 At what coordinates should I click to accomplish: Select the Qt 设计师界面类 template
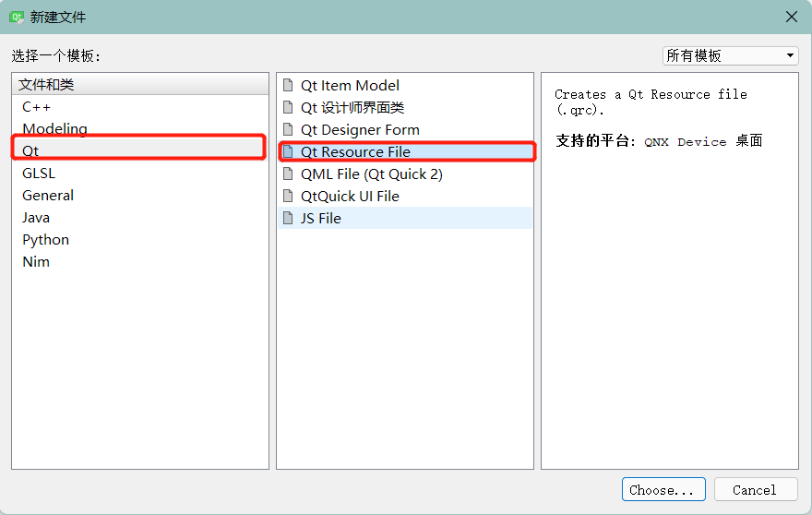405,107
